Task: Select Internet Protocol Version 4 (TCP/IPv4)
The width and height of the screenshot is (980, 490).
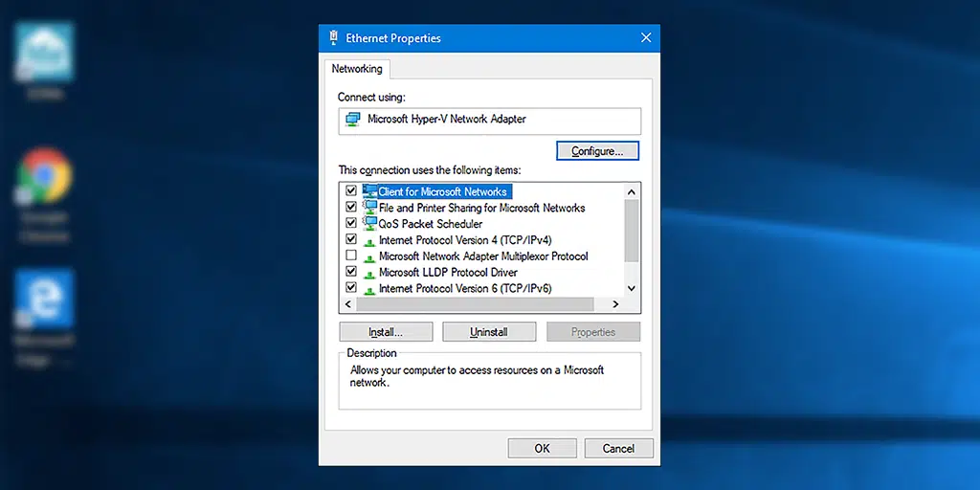Action: [465, 240]
